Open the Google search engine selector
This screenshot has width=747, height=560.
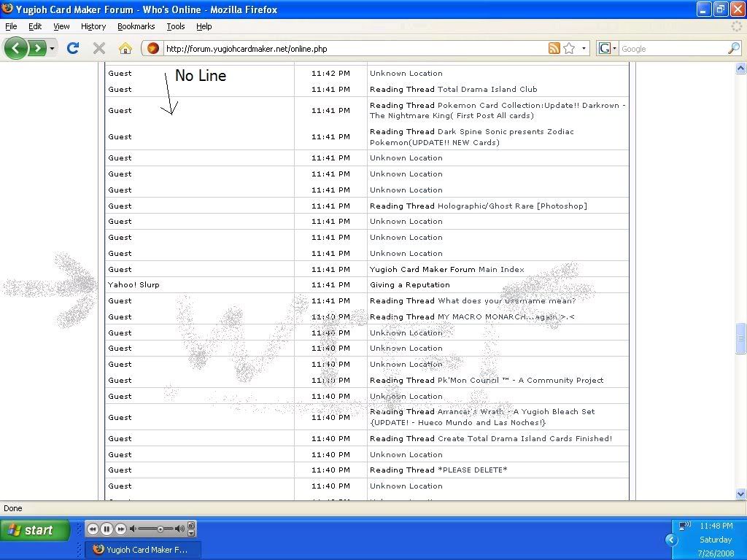(x=607, y=49)
